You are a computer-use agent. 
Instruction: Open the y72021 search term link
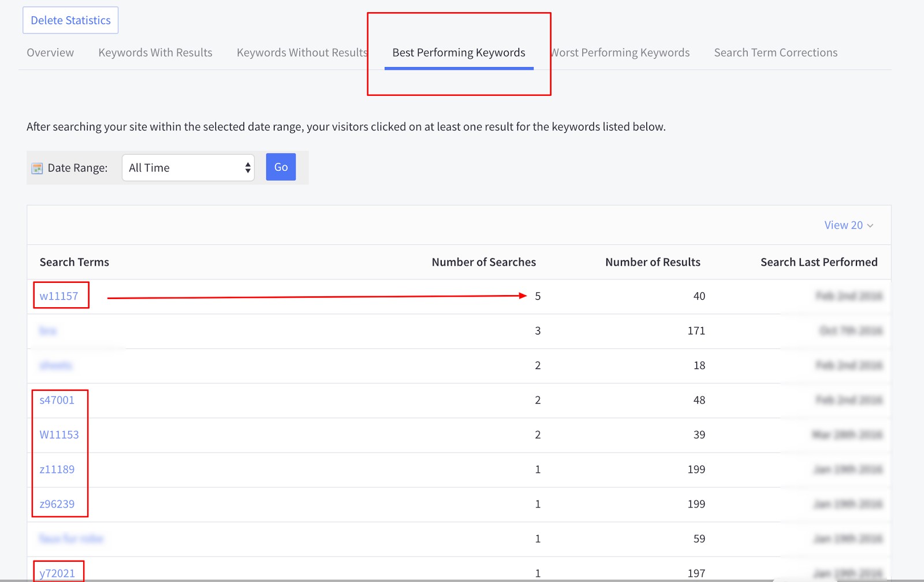tap(57, 573)
